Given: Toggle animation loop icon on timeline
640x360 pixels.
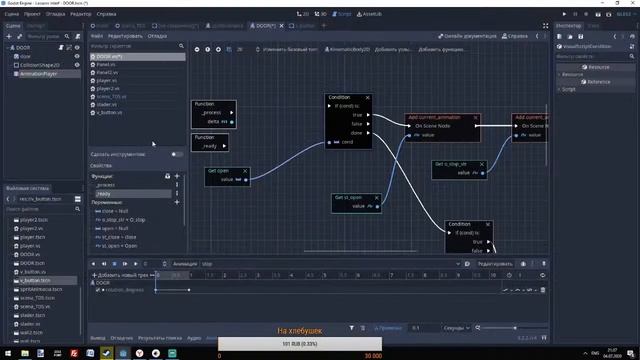Looking at the screenshot, I should coord(542,275).
